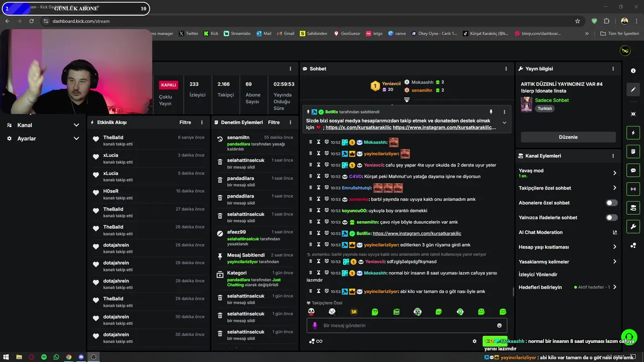Toggle the document sidebar widget icon
644x362 pixels.
pos(633,151)
